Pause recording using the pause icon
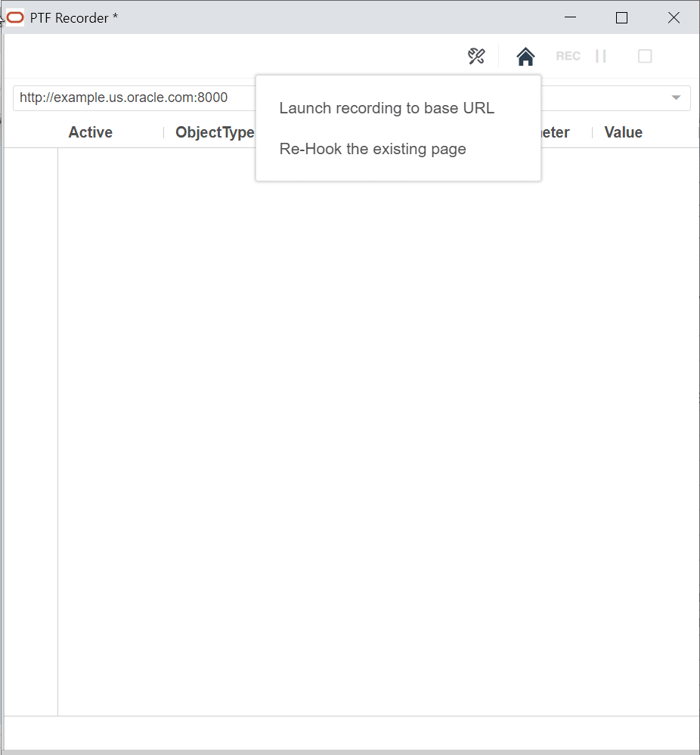Image resolution: width=700 pixels, height=755 pixels. tap(601, 55)
